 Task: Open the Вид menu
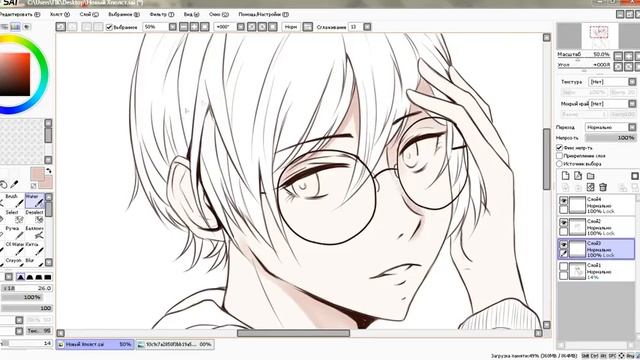[191, 14]
